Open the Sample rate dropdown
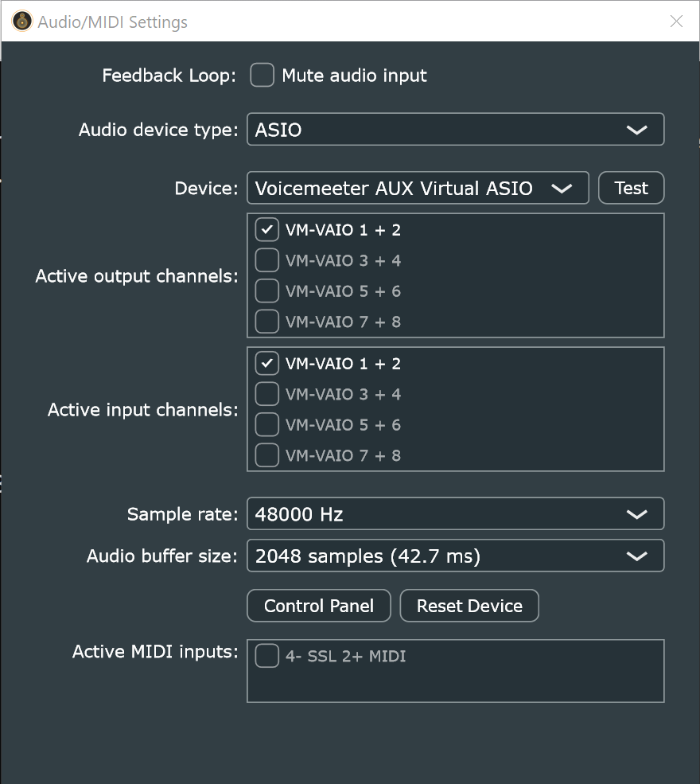 pos(455,513)
